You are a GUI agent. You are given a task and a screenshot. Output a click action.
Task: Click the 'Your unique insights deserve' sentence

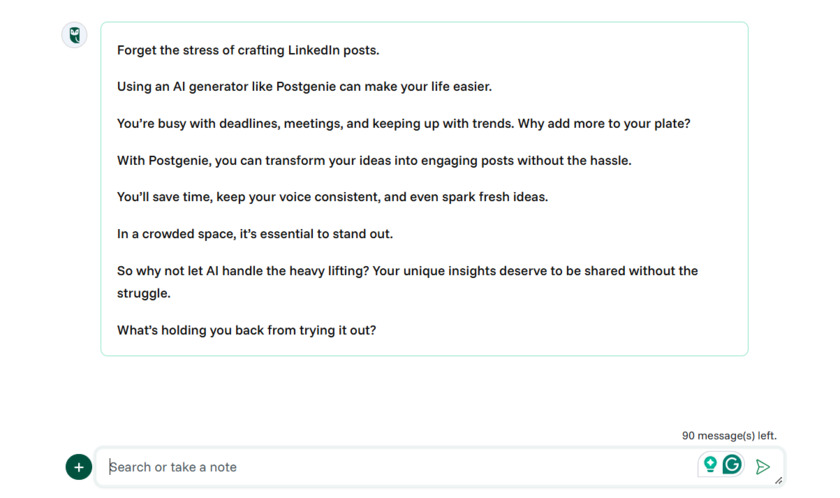pyautogui.click(x=535, y=271)
